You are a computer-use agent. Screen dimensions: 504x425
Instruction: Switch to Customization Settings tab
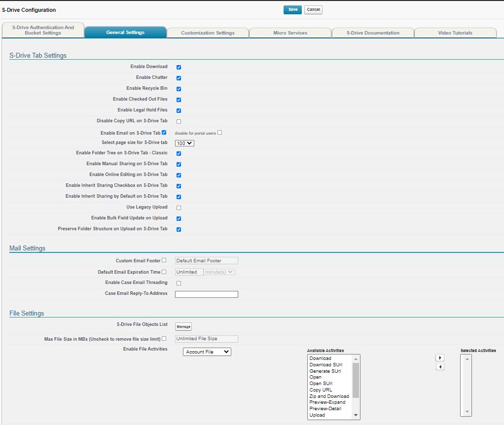click(208, 33)
